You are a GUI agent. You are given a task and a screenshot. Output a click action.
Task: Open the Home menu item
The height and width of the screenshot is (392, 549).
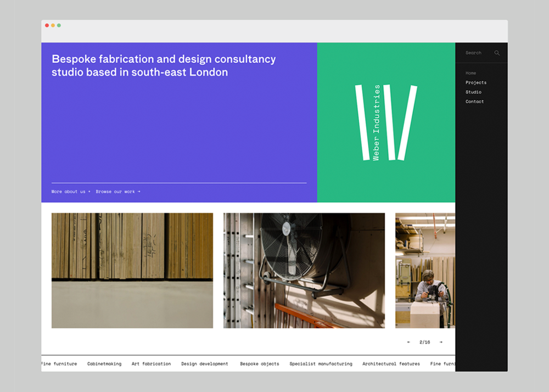point(470,73)
